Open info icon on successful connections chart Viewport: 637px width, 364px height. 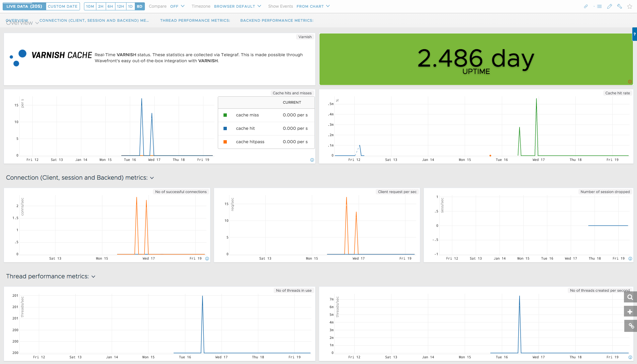207,259
